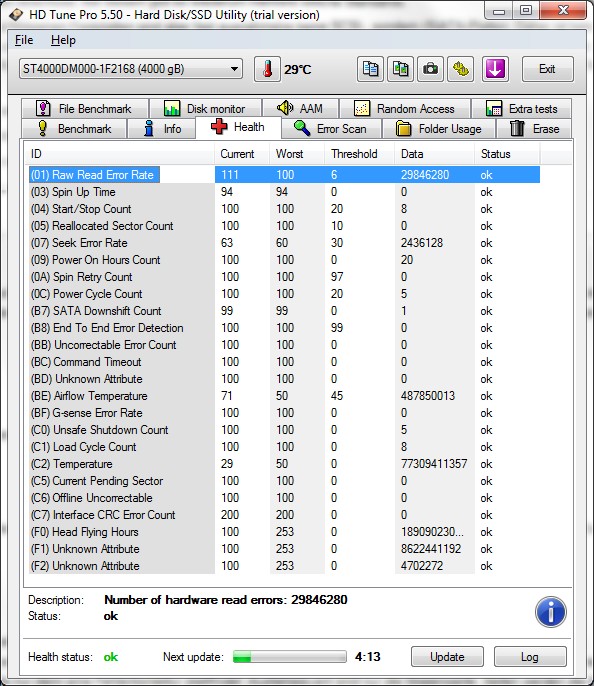
Task: Select the (03) Spin Up Time row
Action: tap(284, 192)
